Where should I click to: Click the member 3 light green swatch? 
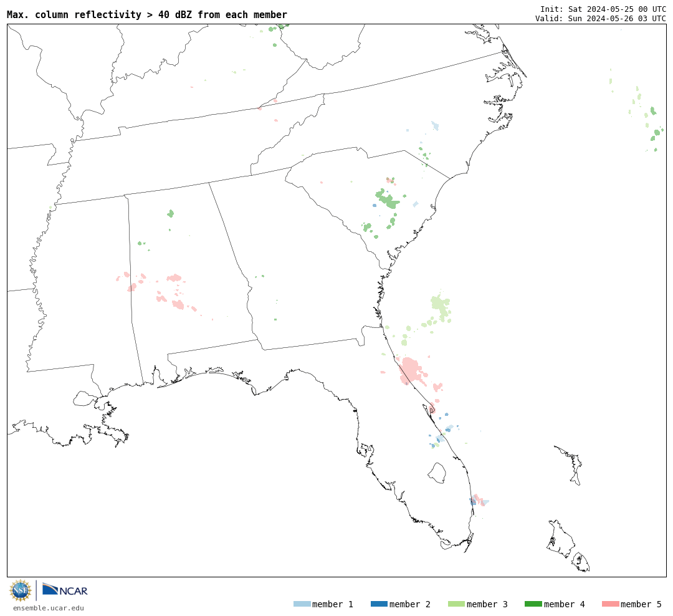(456, 604)
